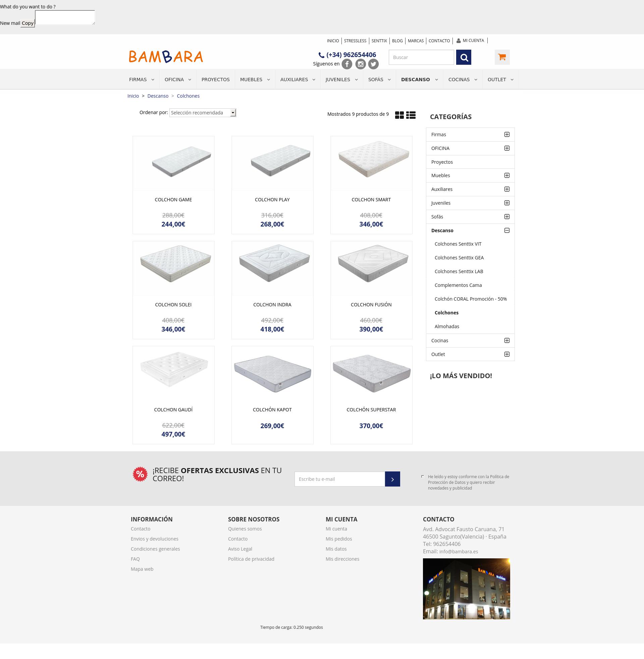
Task: Click the Bambara logo
Action: coord(166,56)
